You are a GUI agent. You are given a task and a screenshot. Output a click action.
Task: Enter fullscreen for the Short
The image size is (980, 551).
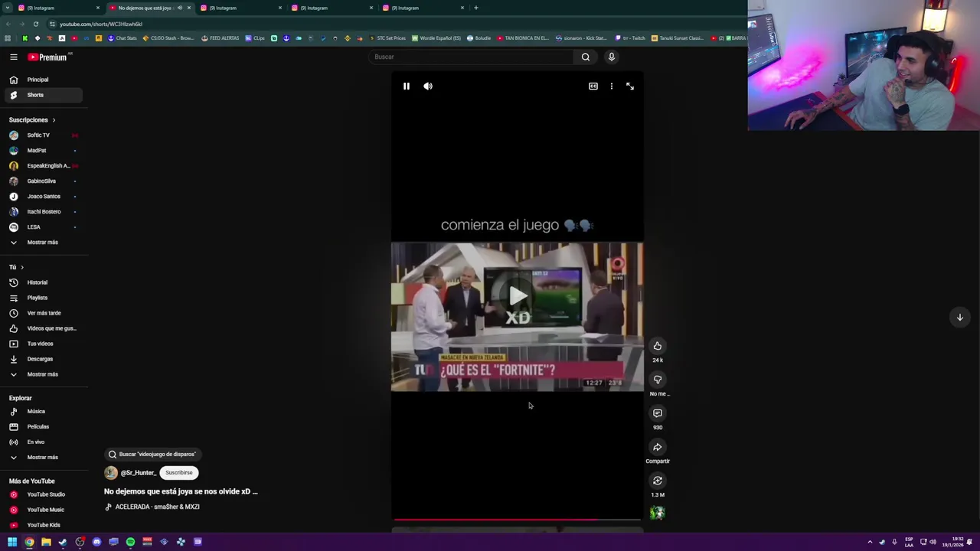(630, 86)
